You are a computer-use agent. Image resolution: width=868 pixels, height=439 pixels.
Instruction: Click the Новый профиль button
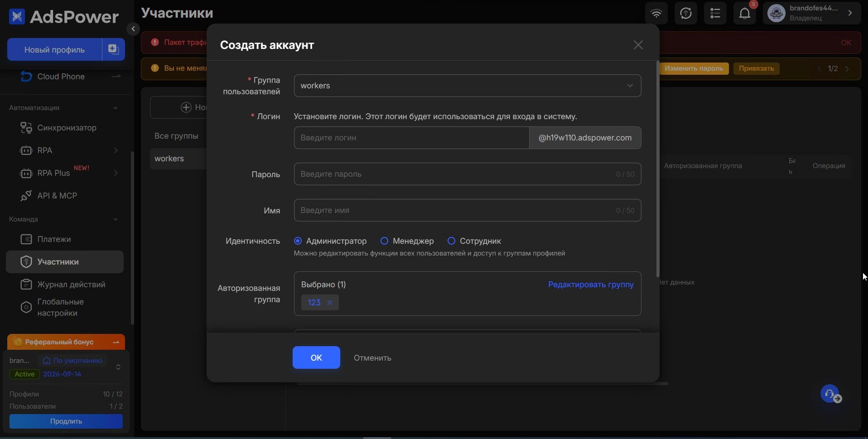point(54,49)
